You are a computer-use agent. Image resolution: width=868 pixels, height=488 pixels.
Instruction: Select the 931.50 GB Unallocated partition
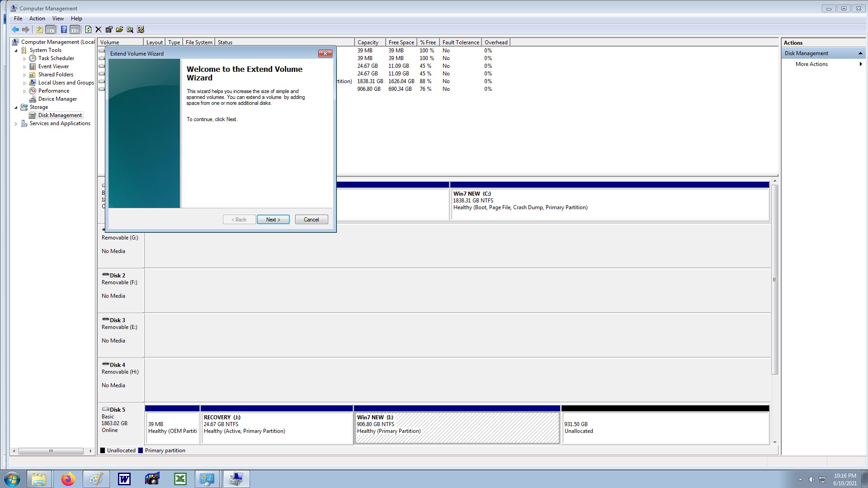pos(665,427)
